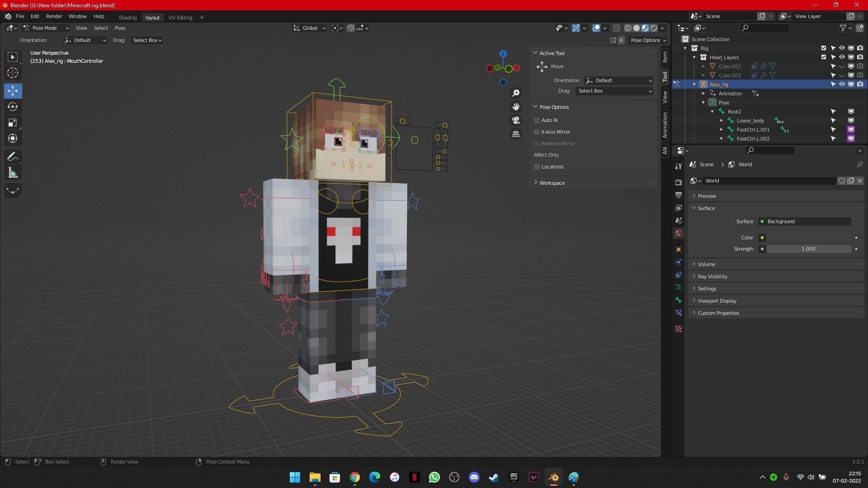Toggle the camera view icon

[516, 120]
